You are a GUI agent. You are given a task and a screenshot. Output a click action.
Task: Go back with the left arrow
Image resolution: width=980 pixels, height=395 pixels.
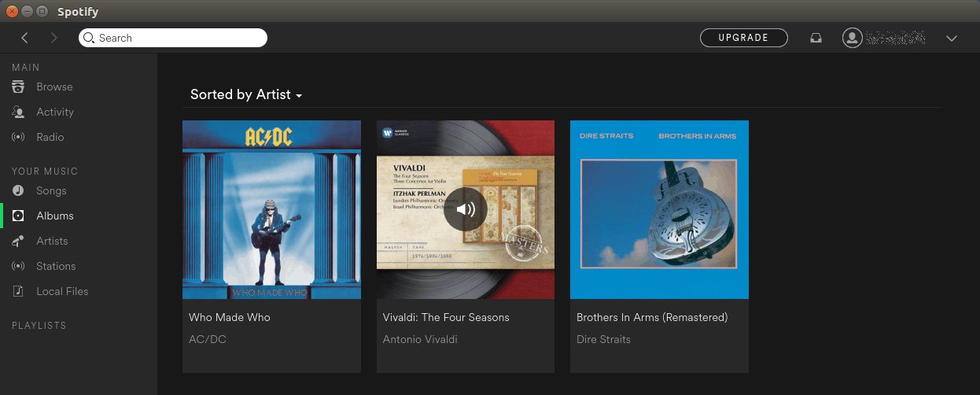(24, 38)
